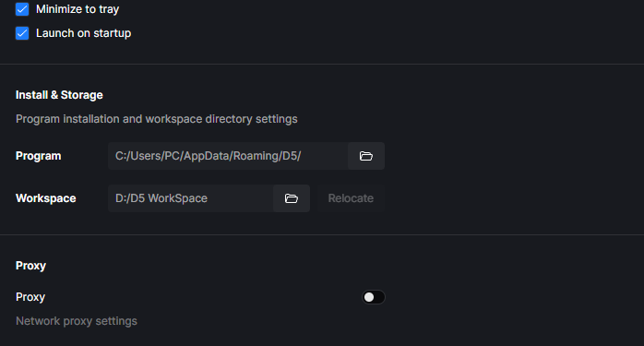Click the 'Launch on startup' label text
This screenshot has width=644, height=346.
pos(83,33)
